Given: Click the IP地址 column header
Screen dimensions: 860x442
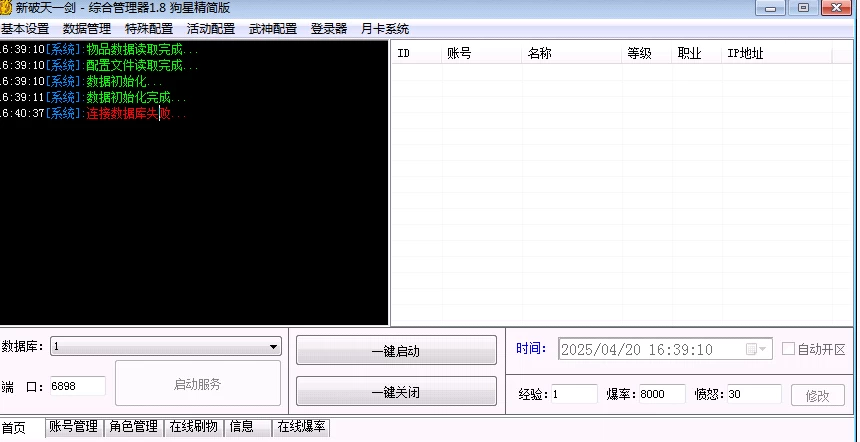Looking at the screenshot, I should pos(777,54).
